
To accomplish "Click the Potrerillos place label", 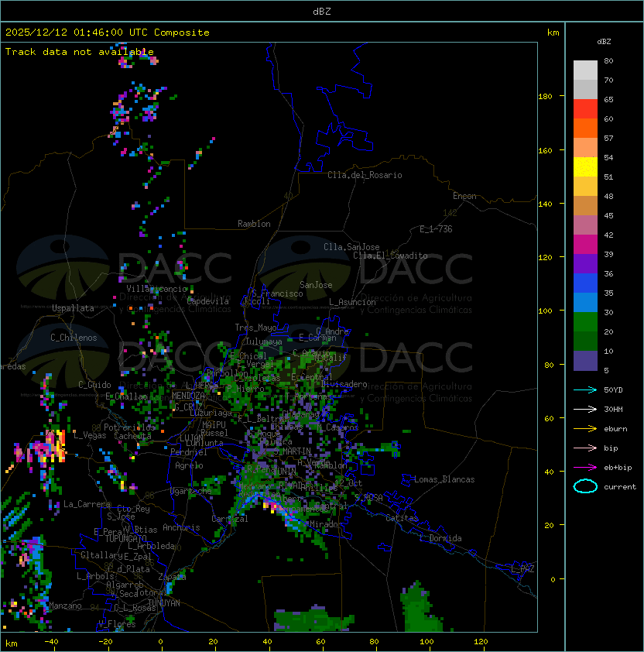I will 129,427.
